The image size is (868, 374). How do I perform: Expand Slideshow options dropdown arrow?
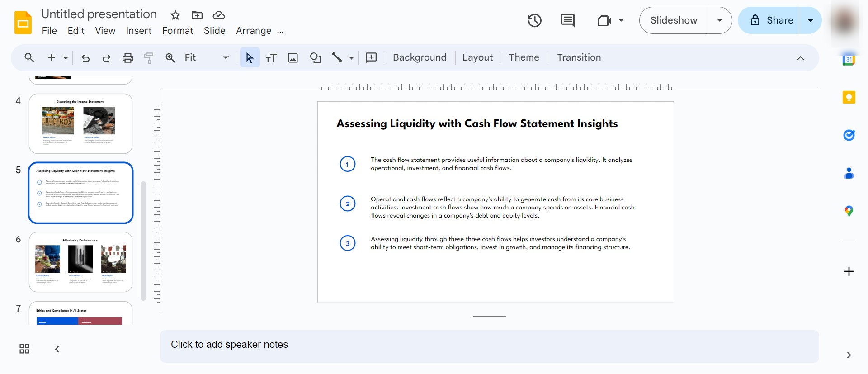[720, 20]
